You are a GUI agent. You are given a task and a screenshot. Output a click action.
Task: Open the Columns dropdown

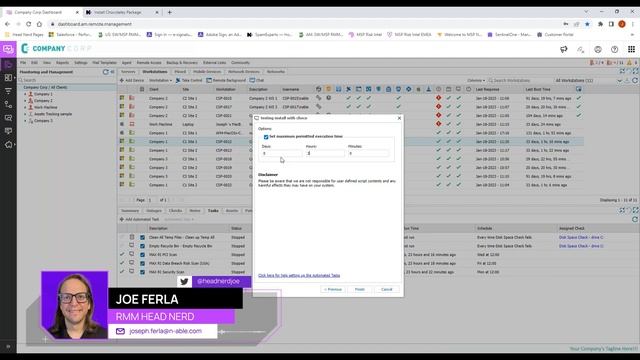point(476,80)
